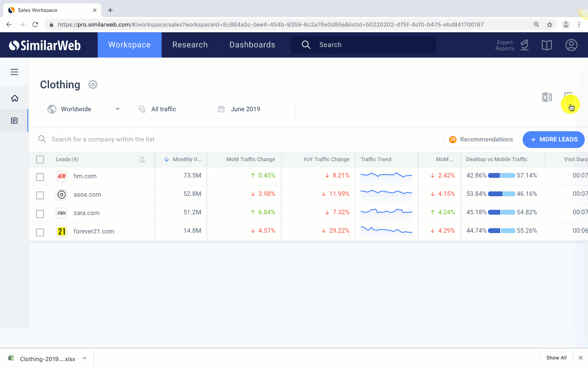
Task: Open the user account profile icon
Action: click(571, 45)
